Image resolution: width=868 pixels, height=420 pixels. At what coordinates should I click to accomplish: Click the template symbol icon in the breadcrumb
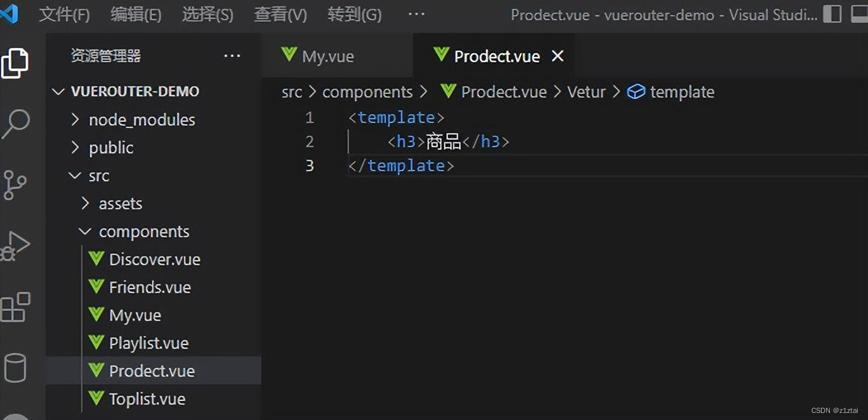(636, 91)
